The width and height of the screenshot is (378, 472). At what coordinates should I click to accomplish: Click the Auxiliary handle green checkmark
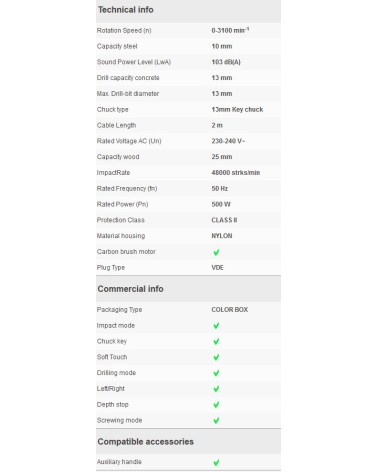pyautogui.click(x=216, y=462)
